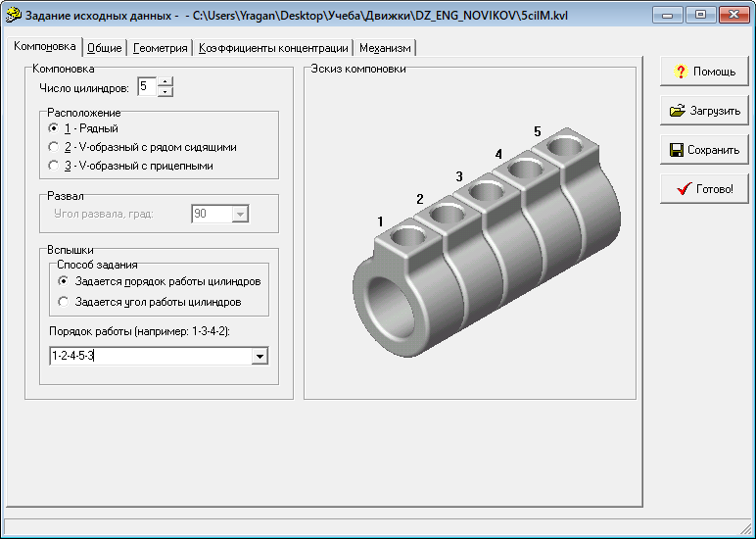Click the resize grip in status bar
The height and width of the screenshot is (539, 756).
(745, 527)
